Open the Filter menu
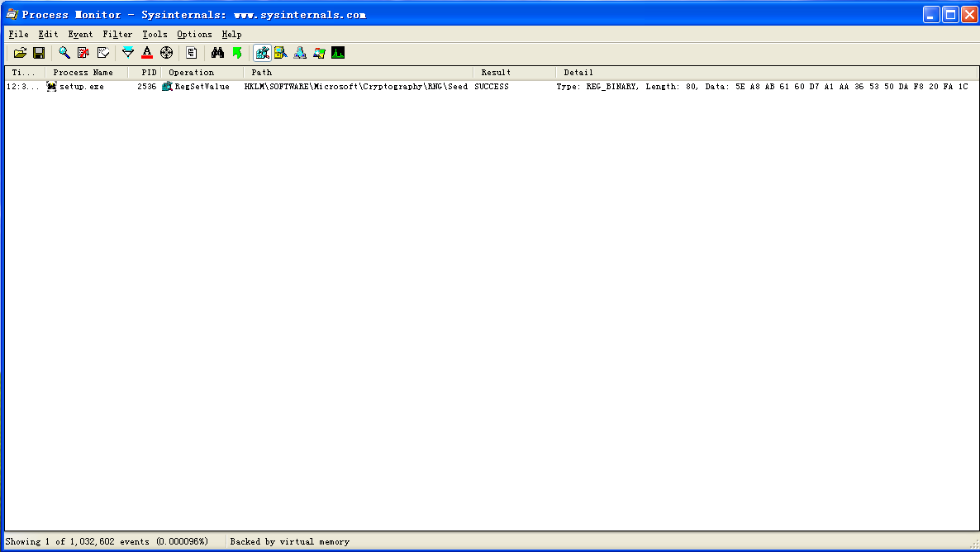 (x=117, y=35)
